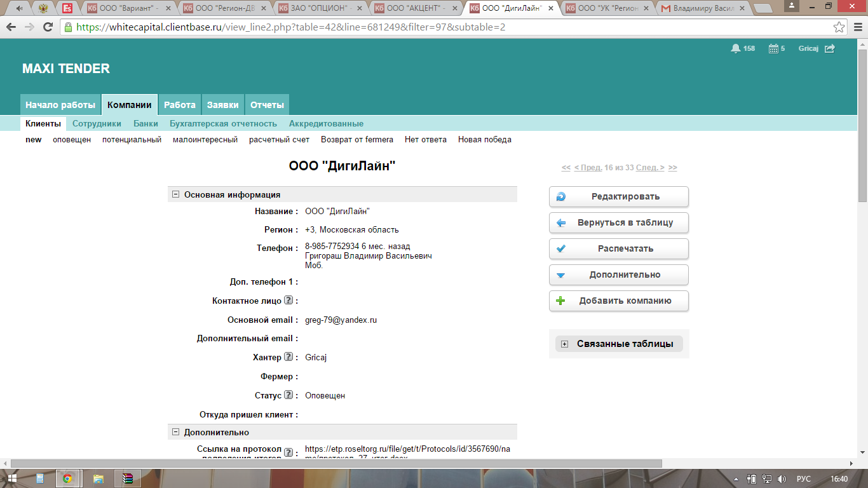This screenshot has width=868, height=488.
Task: Expand the Связанные таблицы panel
Action: coord(564,344)
